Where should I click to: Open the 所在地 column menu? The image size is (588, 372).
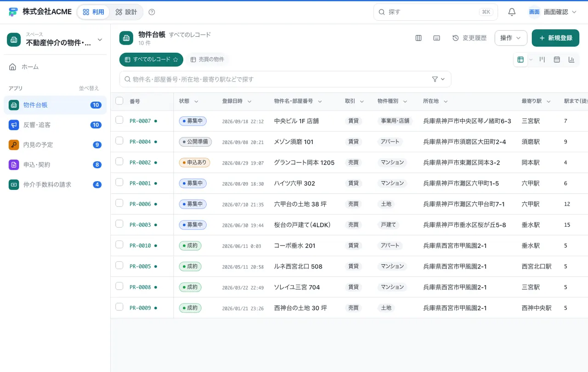(x=446, y=102)
